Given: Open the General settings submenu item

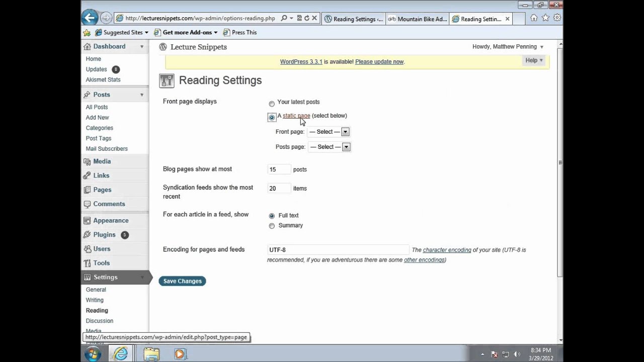Looking at the screenshot, I should tap(96, 290).
